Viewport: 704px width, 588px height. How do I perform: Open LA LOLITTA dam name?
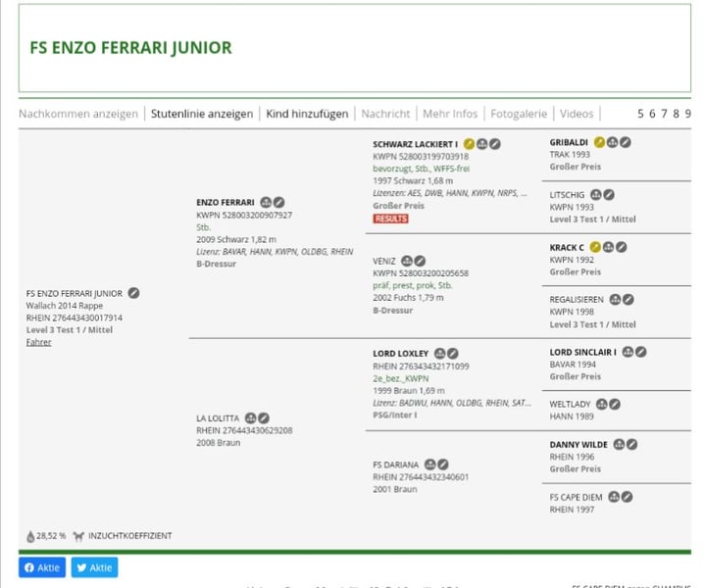click(x=218, y=418)
